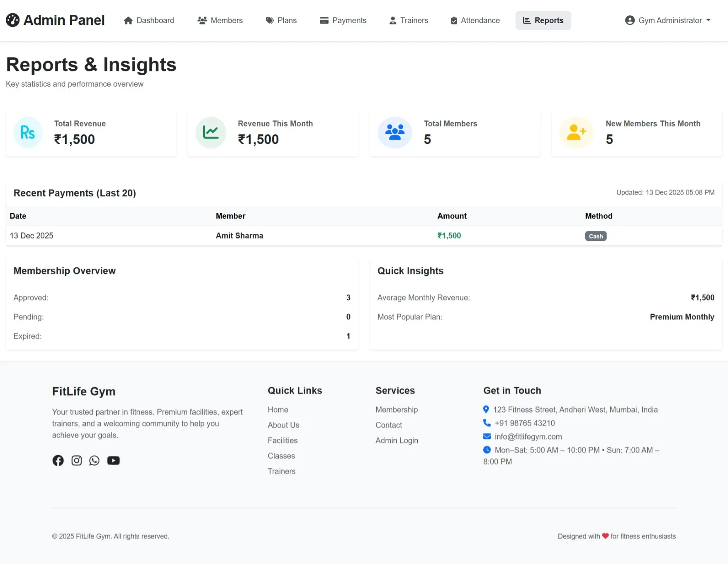Click the location pin beside the address
Image resolution: width=728 pixels, height=564 pixels.
point(486,409)
